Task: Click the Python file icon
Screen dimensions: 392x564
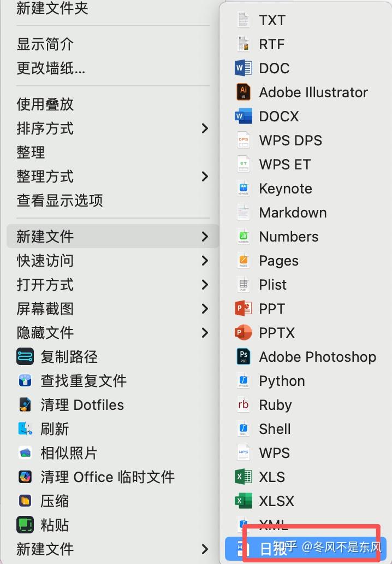Action: [x=243, y=381]
